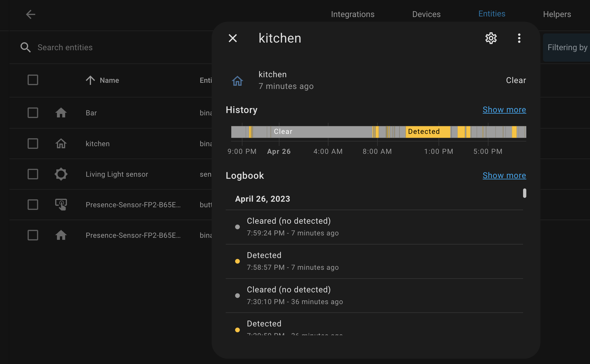Click the kitchen home icon in dialog
The image size is (590, 364).
(237, 81)
